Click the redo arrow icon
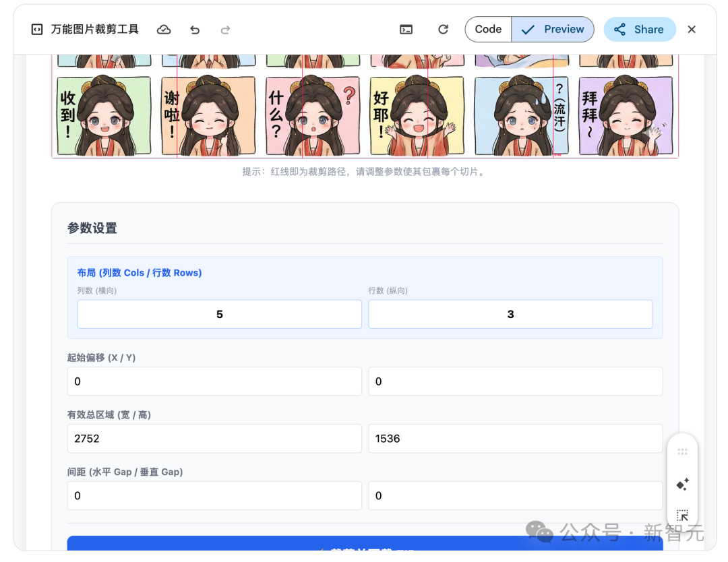This screenshot has width=728, height=562. [x=225, y=29]
